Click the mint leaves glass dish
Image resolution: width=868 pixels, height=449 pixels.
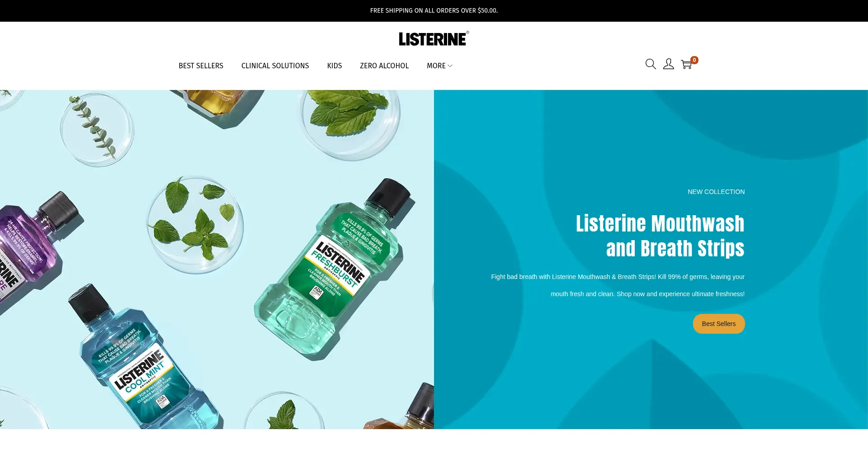click(195, 225)
